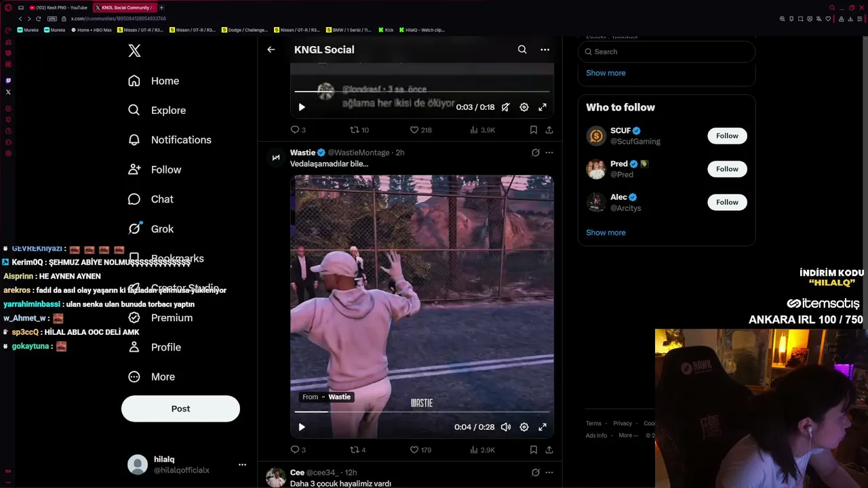Open the Home • HBO Max bookmark
Screen dimensions: 868x488
point(92,30)
